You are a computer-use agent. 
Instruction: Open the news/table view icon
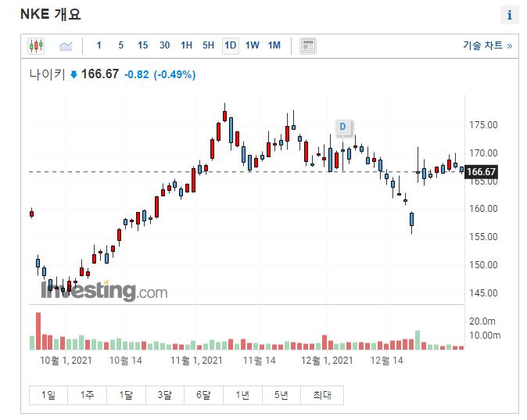tap(308, 45)
